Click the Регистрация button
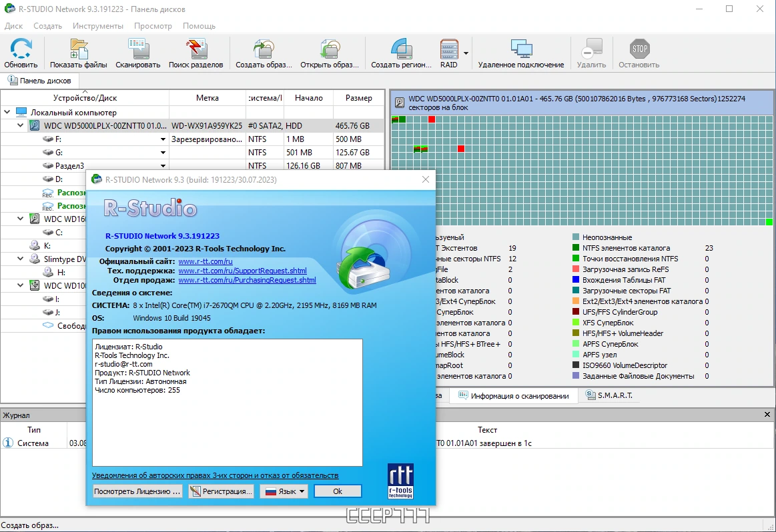776x532 pixels. 222,491
